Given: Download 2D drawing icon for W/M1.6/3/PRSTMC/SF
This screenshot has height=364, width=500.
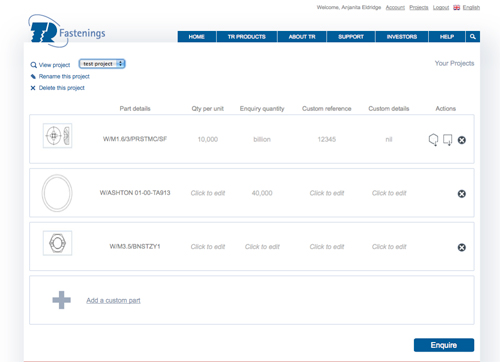Looking at the screenshot, I should pyautogui.click(x=447, y=140).
